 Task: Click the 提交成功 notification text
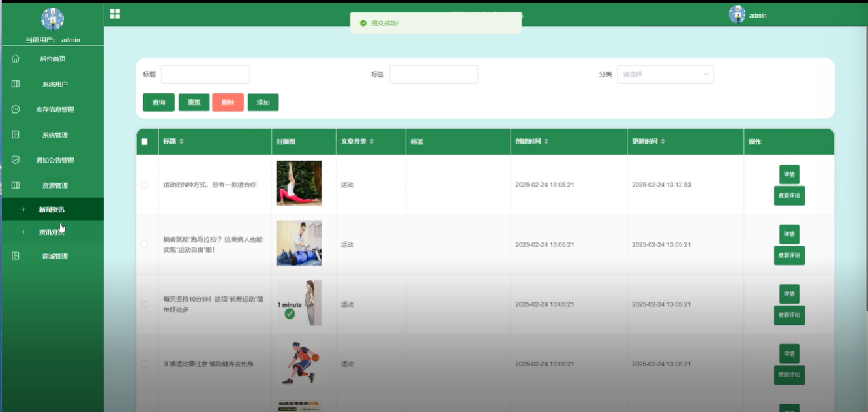tap(385, 23)
